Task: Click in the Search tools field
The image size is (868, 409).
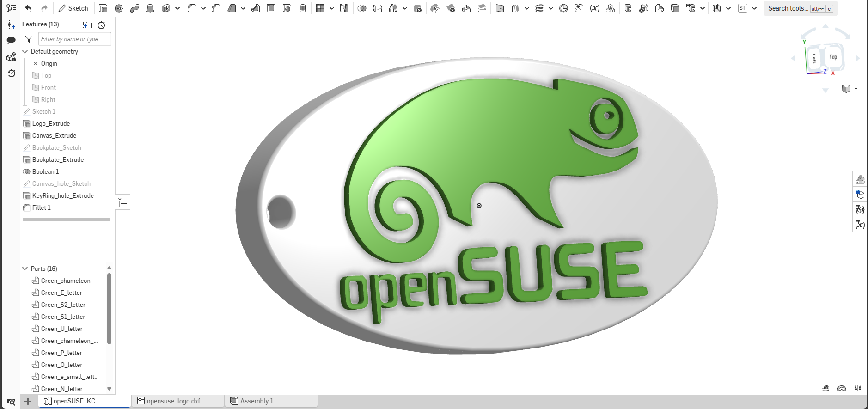Action: (801, 8)
